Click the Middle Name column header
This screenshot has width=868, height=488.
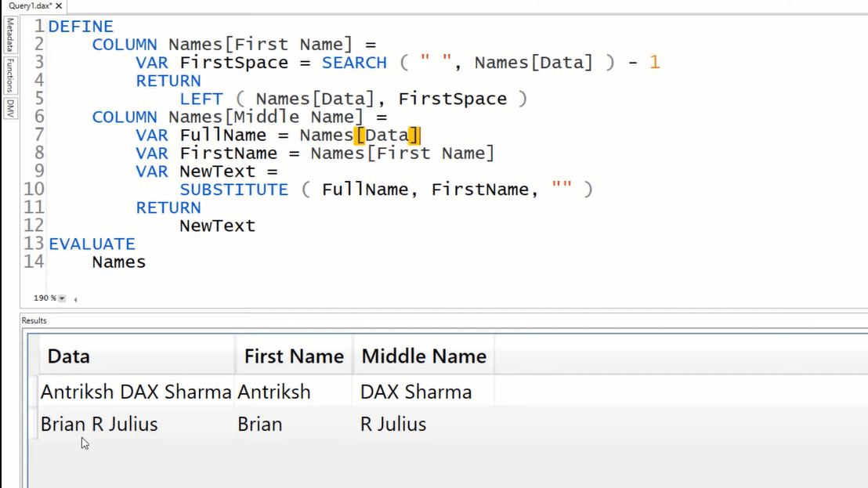point(424,356)
